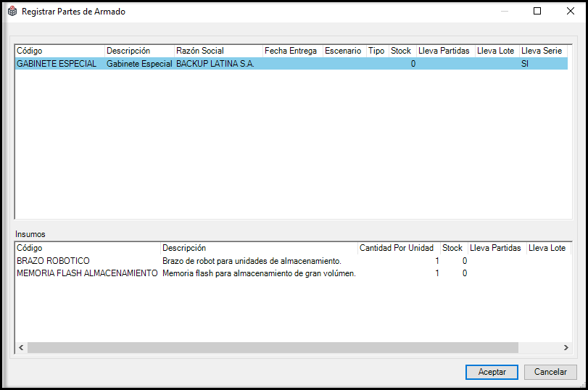Viewport: 588px width, 390px height.
Task: Click the Lleva Lote header in the top table
Action: (497, 51)
